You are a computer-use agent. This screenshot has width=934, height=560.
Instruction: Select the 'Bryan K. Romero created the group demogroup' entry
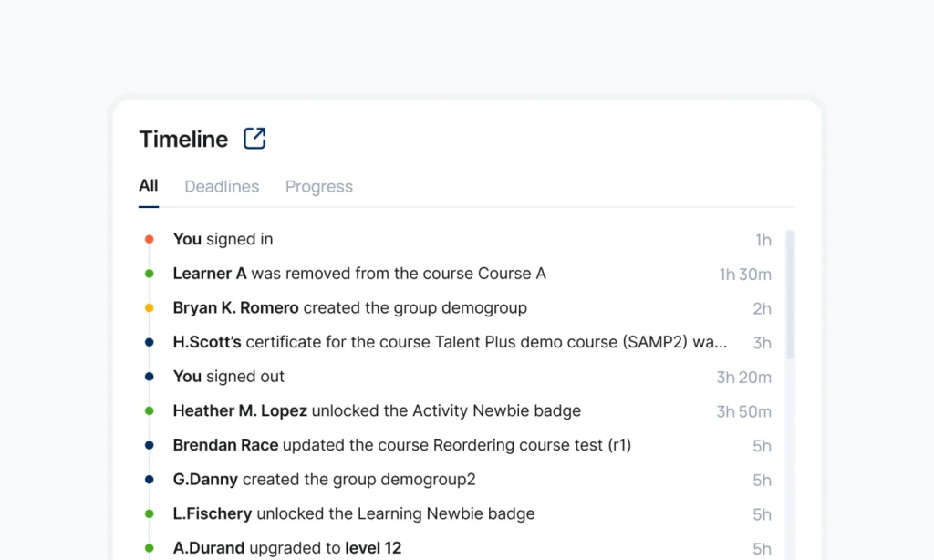tap(349, 308)
